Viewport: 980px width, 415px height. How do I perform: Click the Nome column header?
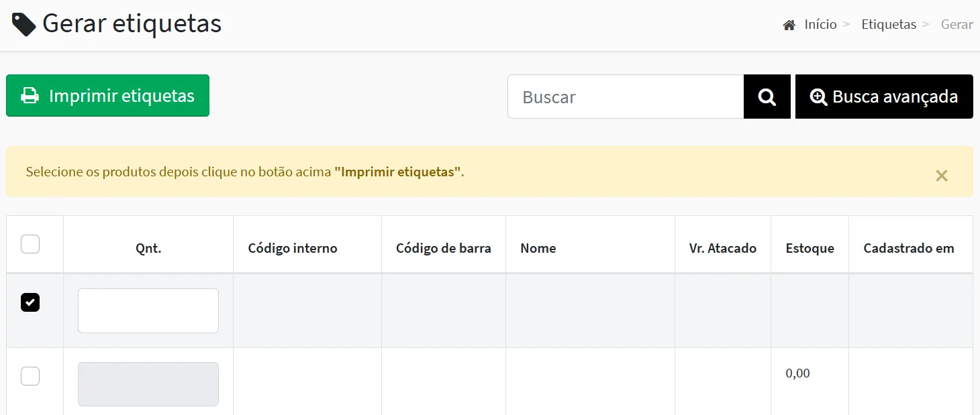pos(538,248)
